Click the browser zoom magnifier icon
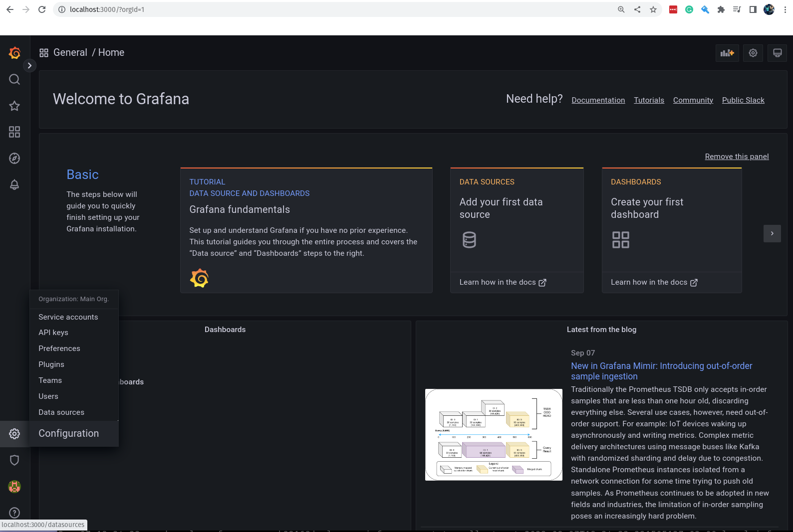 621,9
